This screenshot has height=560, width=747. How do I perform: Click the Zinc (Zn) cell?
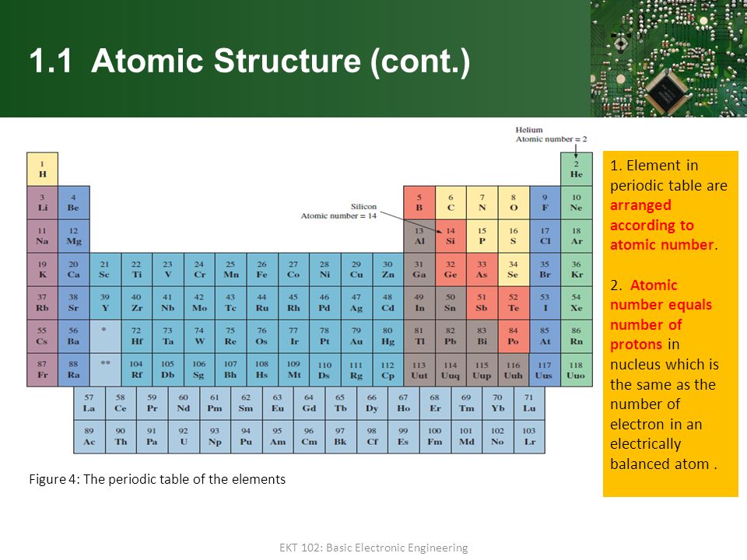point(388,270)
